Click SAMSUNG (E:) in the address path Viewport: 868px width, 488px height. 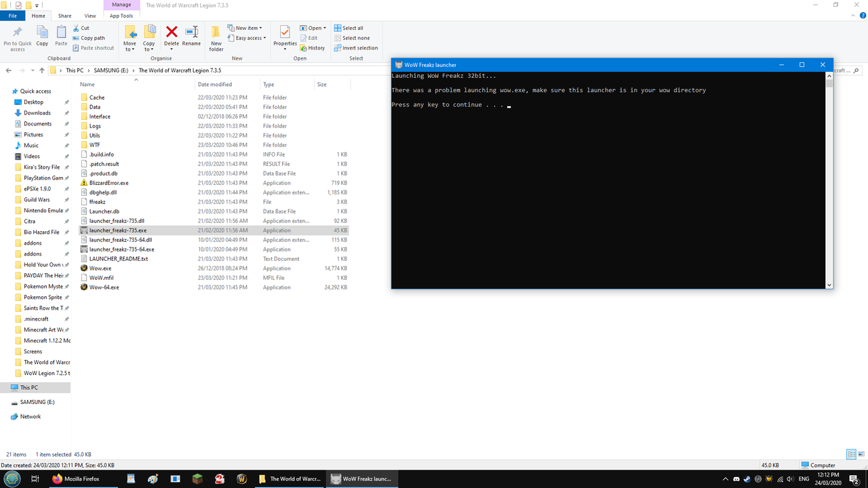111,70
